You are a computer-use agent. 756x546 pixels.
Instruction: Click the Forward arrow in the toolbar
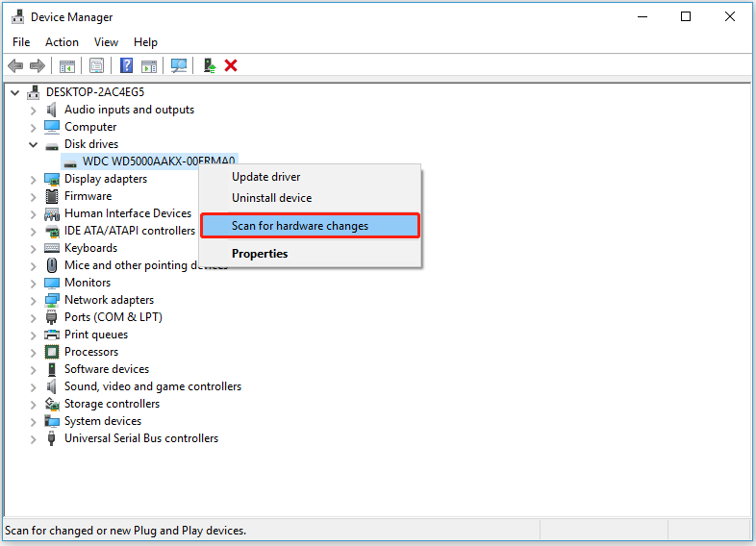(x=38, y=65)
